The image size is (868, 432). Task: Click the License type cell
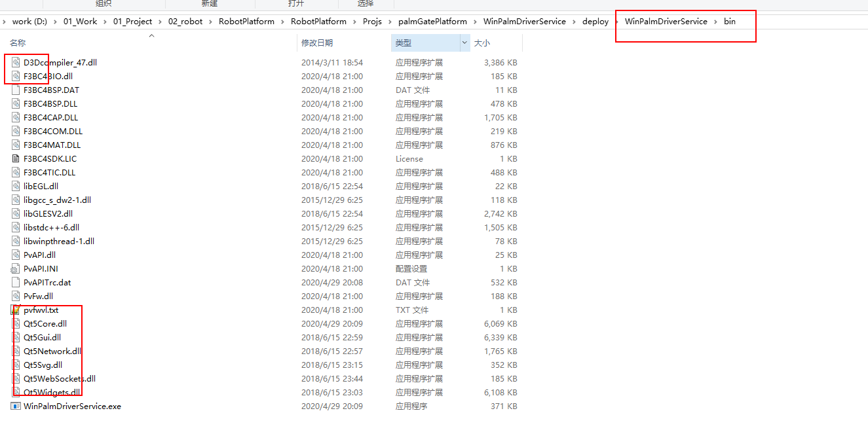(409, 158)
